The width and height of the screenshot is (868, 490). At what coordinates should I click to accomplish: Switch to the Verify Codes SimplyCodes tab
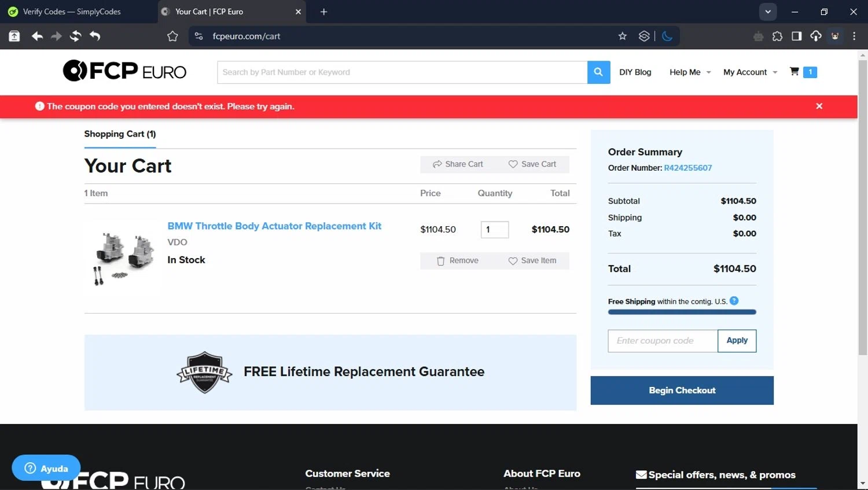(72, 12)
